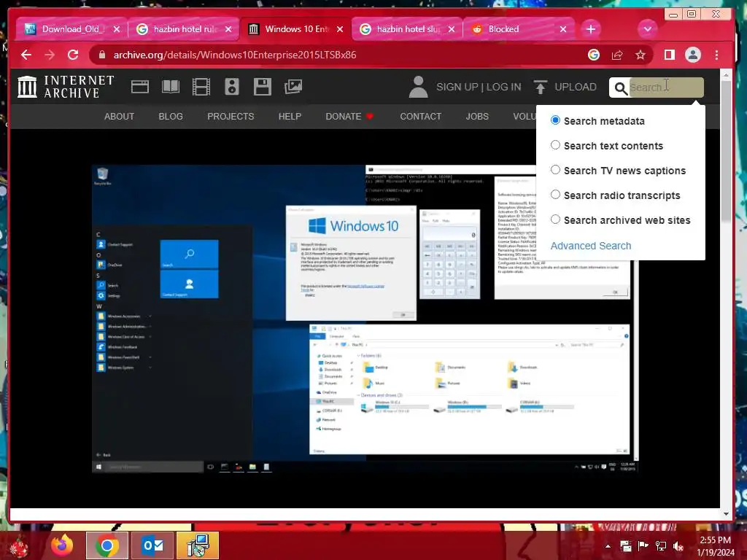Viewport: 747px width, 560px height.
Task: Select the Search radio transcripts option
Action: click(x=555, y=194)
